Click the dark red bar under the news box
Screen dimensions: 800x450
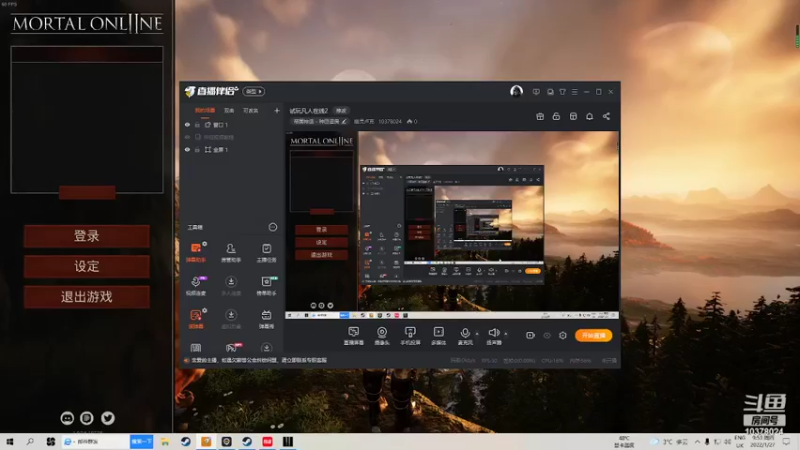87,192
